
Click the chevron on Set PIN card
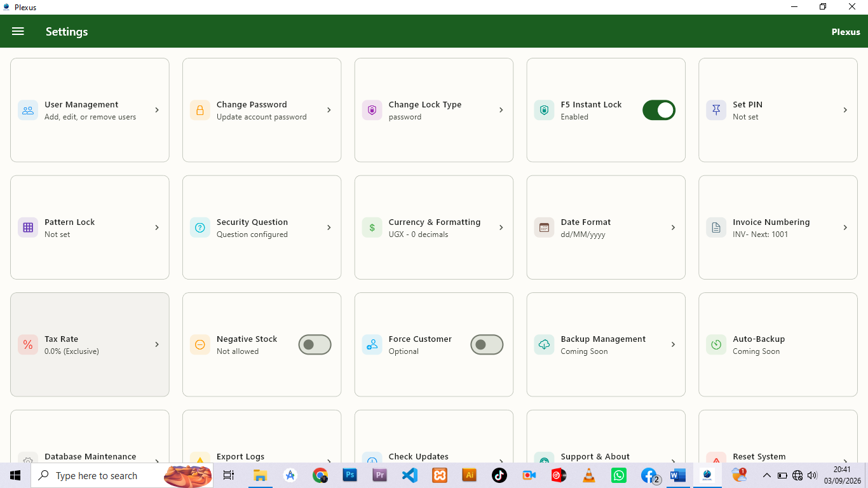pos(845,110)
